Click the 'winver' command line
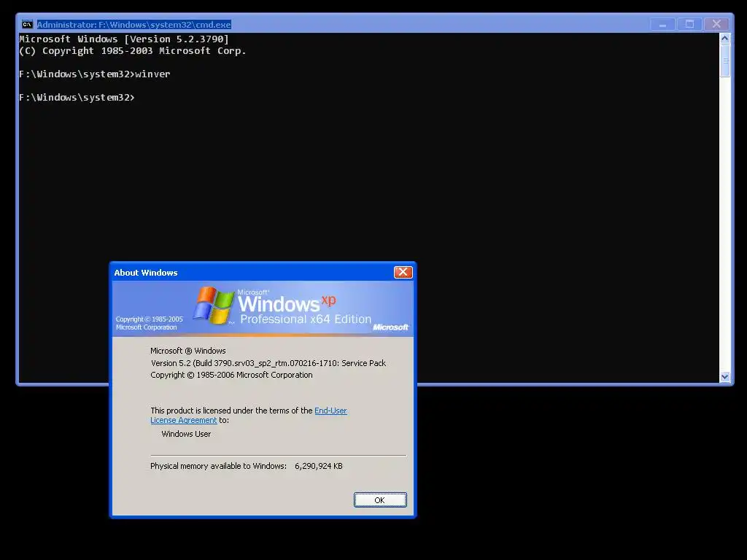 (x=94, y=74)
